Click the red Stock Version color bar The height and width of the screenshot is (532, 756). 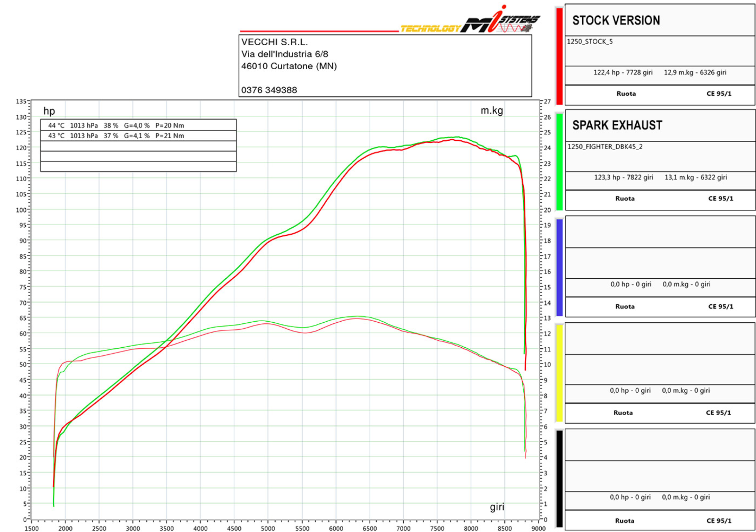coord(560,56)
